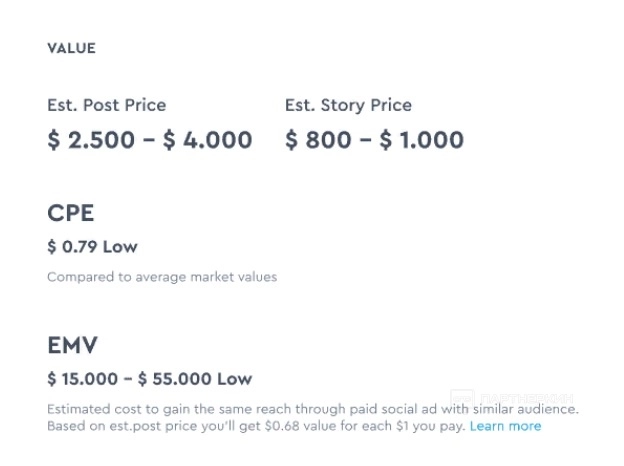Click the $ 4.000 upper post price
This screenshot has height=466, width=624.
click(x=208, y=139)
